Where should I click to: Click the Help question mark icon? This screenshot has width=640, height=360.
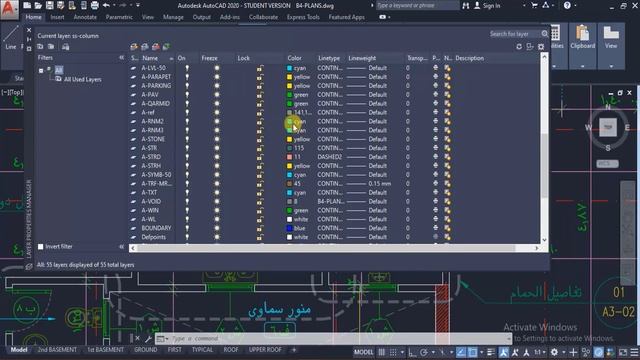tap(567, 5)
